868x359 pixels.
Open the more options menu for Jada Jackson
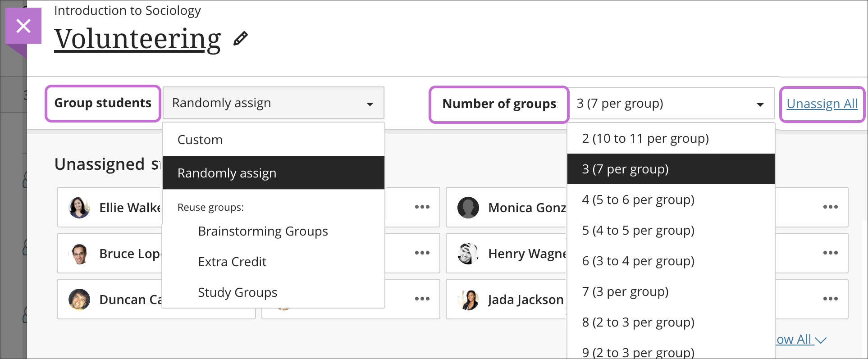[830, 299]
